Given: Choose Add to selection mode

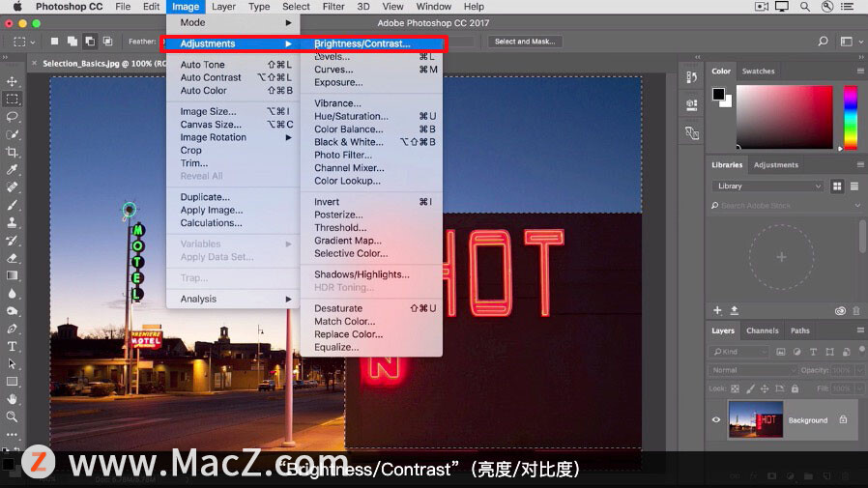Looking at the screenshot, I should (72, 42).
